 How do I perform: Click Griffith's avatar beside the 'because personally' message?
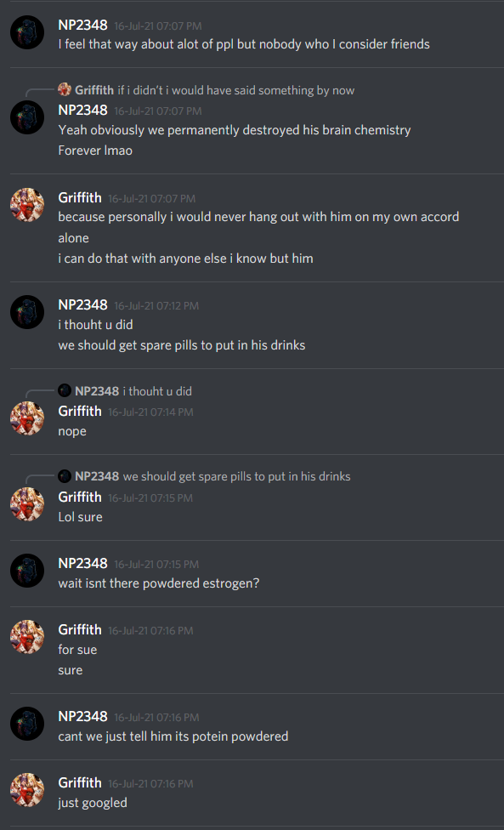point(27,205)
